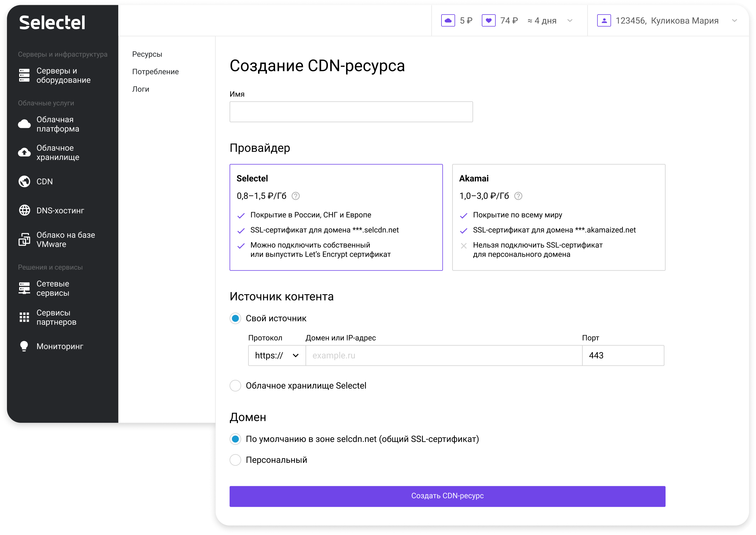
Task: Click the heart balance icon near 74 ₽
Action: coord(488,20)
